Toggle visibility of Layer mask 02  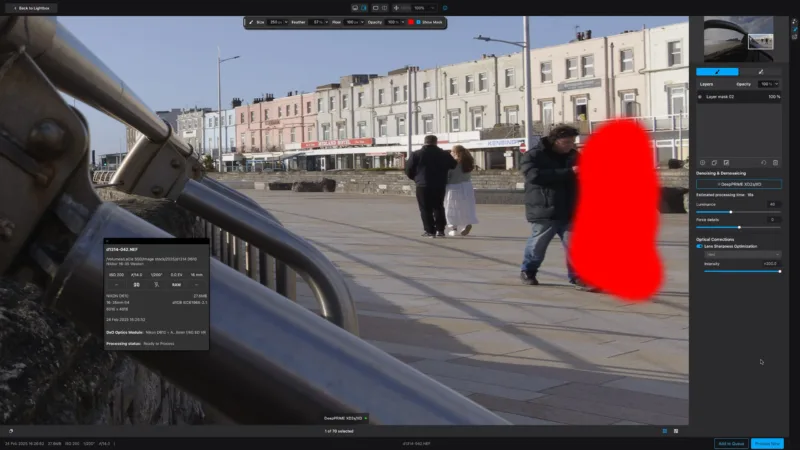point(700,97)
